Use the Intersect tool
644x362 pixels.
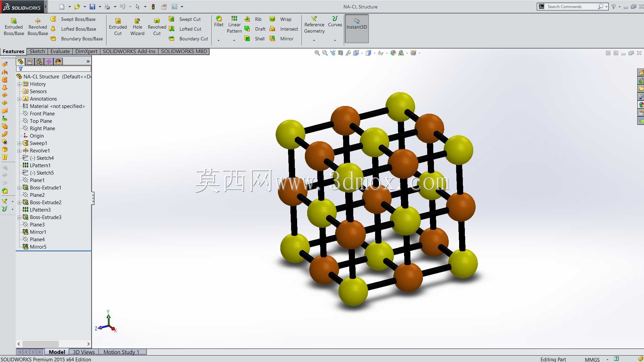click(x=284, y=29)
